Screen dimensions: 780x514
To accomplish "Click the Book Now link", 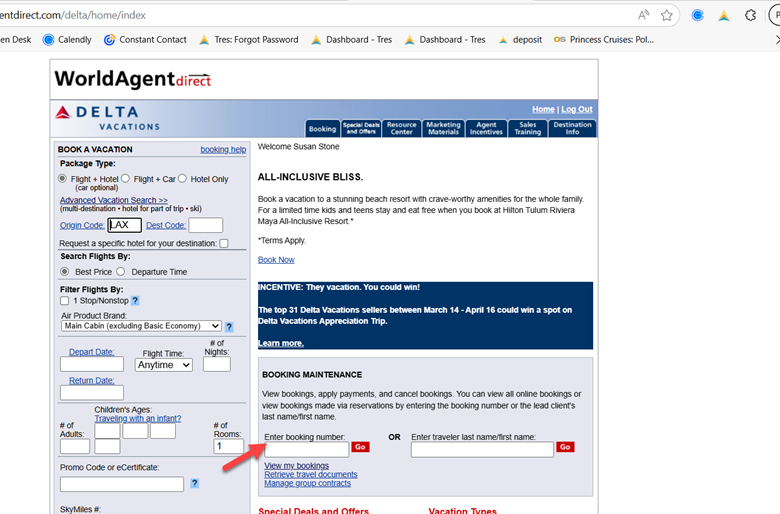I will tap(276, 260).
